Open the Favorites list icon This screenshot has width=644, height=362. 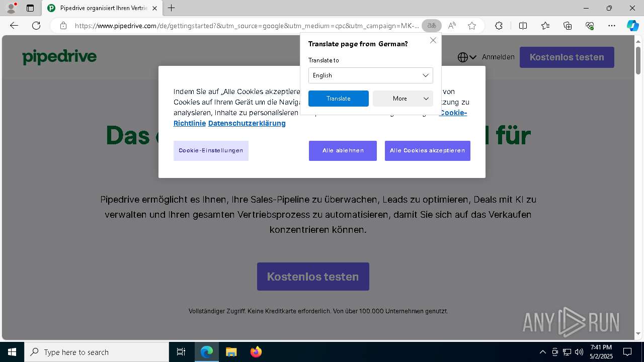[545, 26]
